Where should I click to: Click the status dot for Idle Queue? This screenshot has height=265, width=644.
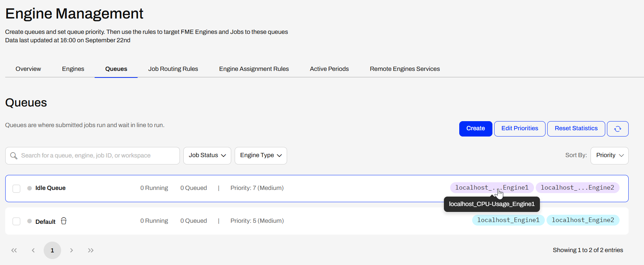click(29, 188)
